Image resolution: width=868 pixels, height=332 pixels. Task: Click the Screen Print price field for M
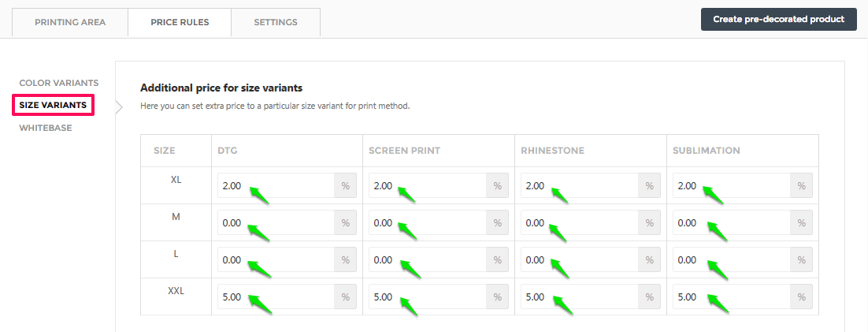click(x=428, y=223)
